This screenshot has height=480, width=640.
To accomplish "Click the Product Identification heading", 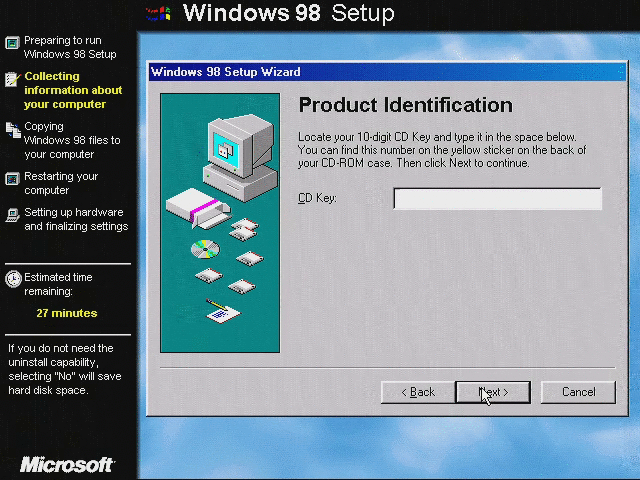I will coord(405,105).
